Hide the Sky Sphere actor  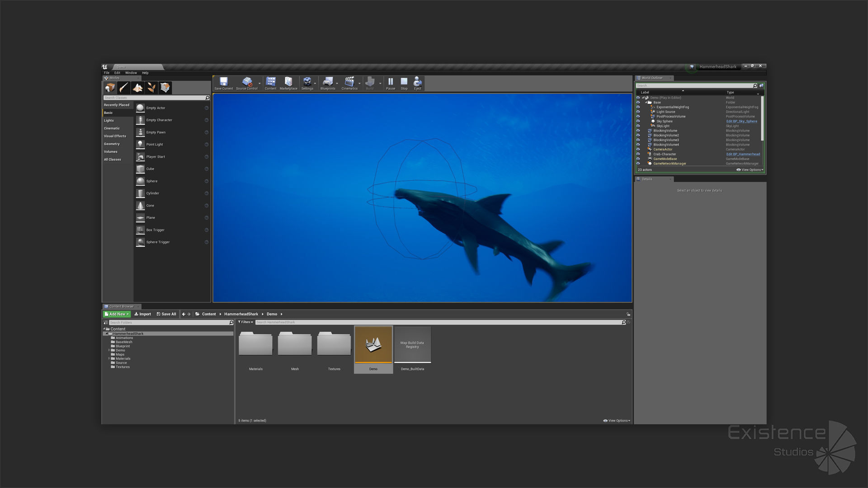tap(638, 121)
